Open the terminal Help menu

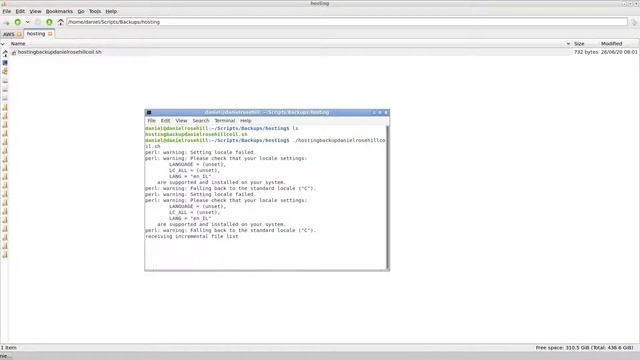[x=245, y=121]
